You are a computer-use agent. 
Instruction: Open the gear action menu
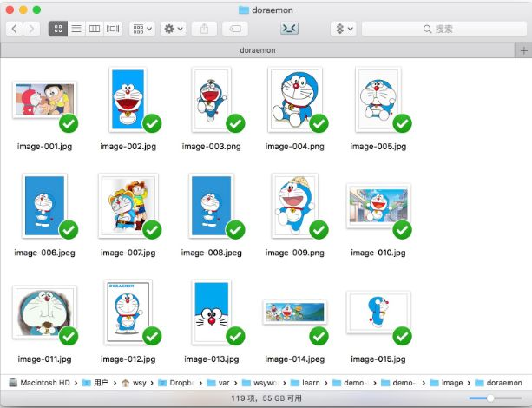(173, 29)
